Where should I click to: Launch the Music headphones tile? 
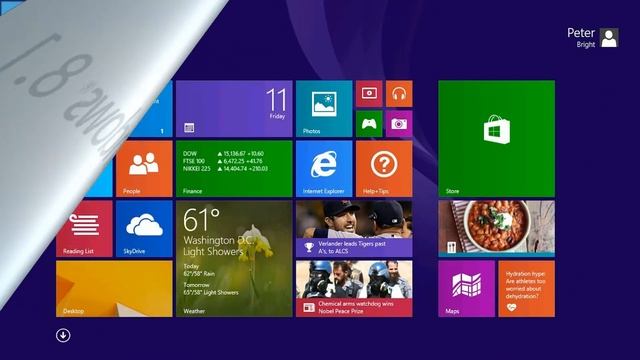pyautogui.click(x=399, y=94)
